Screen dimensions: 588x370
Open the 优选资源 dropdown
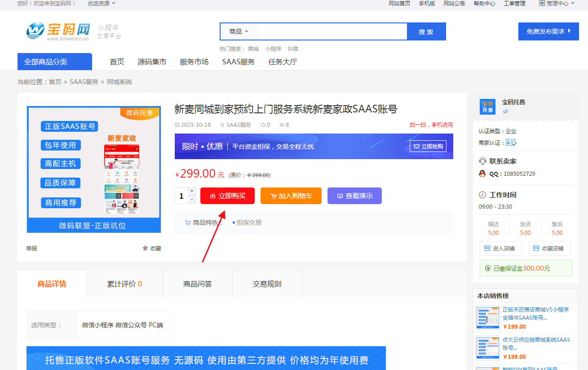point(102,3)
